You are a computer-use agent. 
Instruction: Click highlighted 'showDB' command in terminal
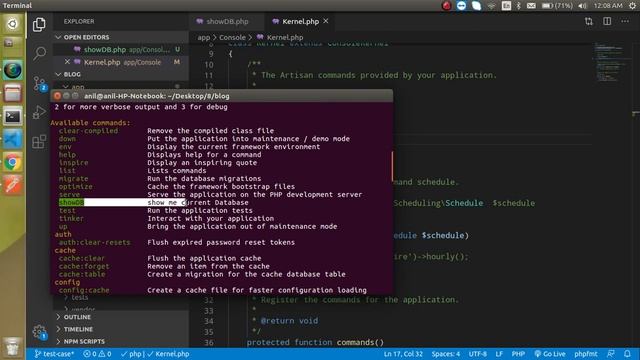(71, 202)
